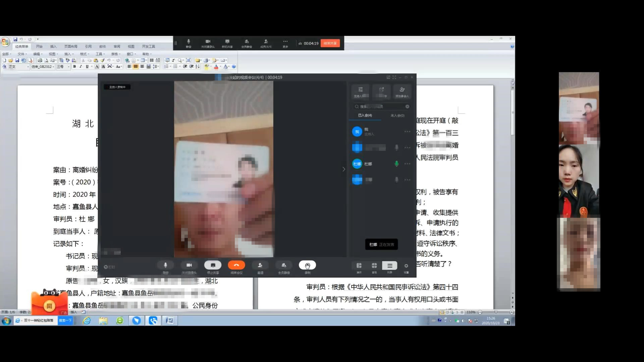
Task: Click the Italic formatting icon
Action: tap(80, 67)
